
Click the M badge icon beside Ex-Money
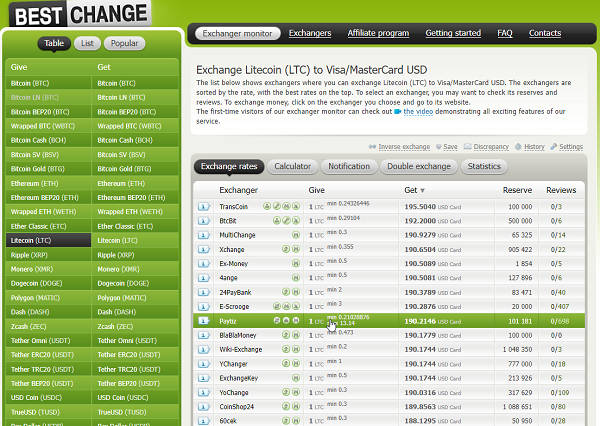point(296,263)
